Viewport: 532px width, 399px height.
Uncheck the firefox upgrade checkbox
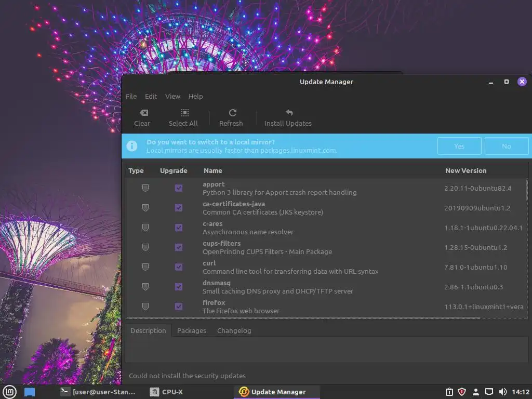[x=179, y=307]
